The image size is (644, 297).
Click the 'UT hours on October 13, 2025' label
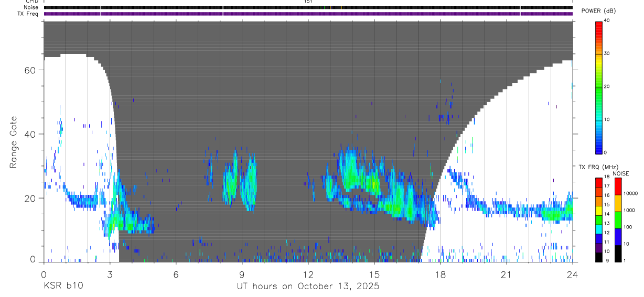click(x=307, y=287)
